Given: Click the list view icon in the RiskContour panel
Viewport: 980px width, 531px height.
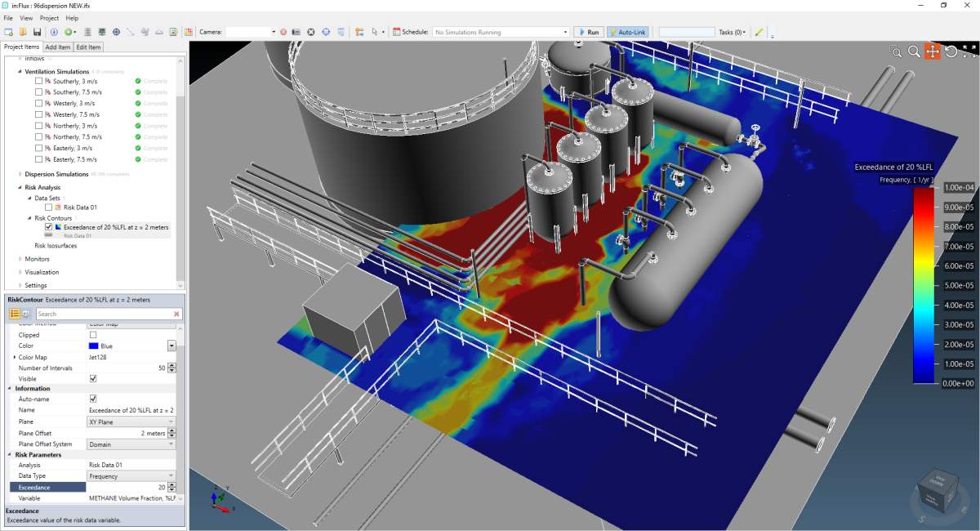Looking at the screenshot, I should pos(13,314).
